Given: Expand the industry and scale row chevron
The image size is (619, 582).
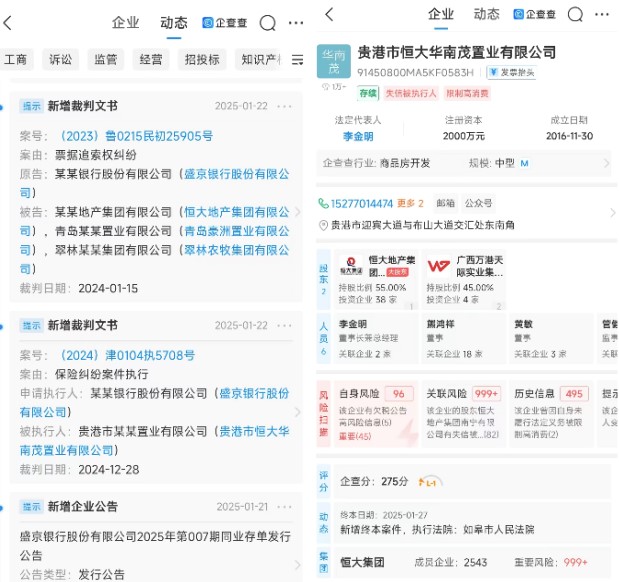Looking at the screenshot, I should tap(606, 163).
